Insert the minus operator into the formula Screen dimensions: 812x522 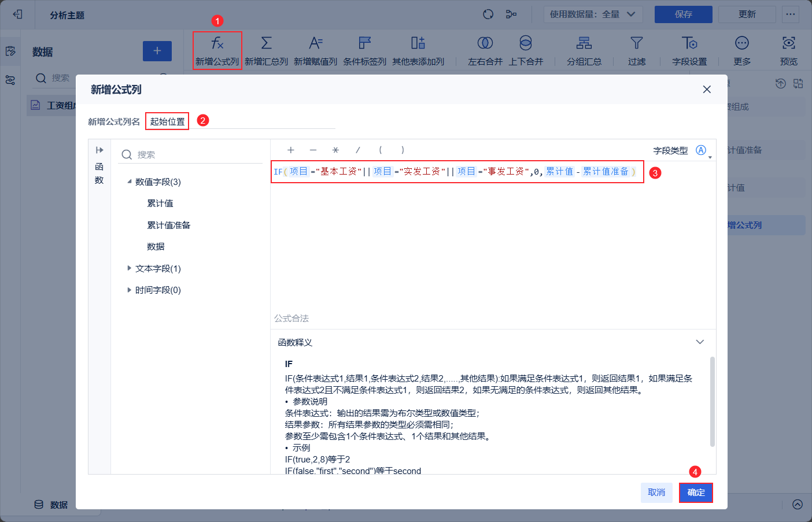click(x=313, y=150)
